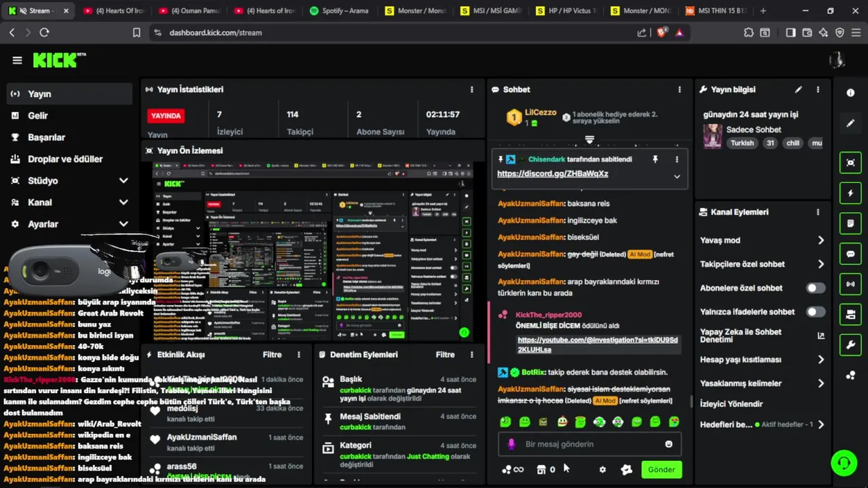Open Sohbet panel three-dot menu
The height and width of the screenshot is (488, 868).
coord(679,89)
